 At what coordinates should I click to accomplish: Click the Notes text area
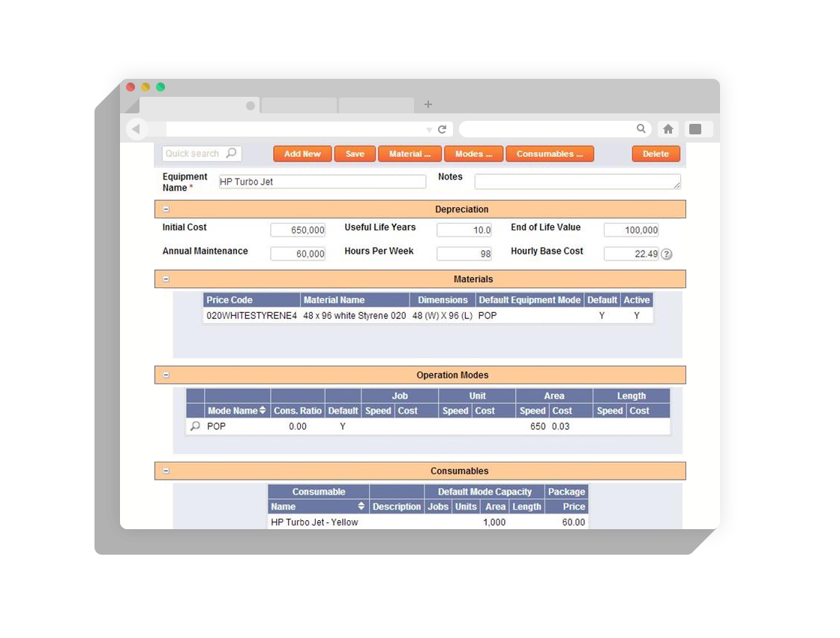(577, 182)
